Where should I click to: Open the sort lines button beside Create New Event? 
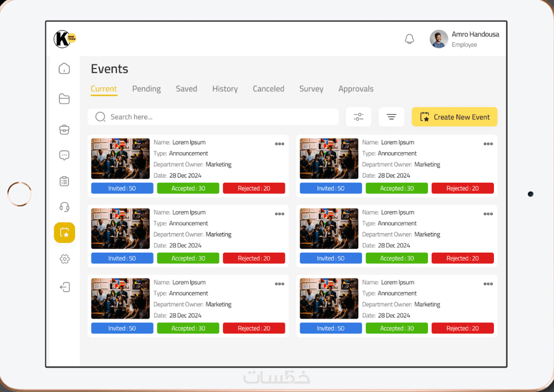click(x=391, y=116)
